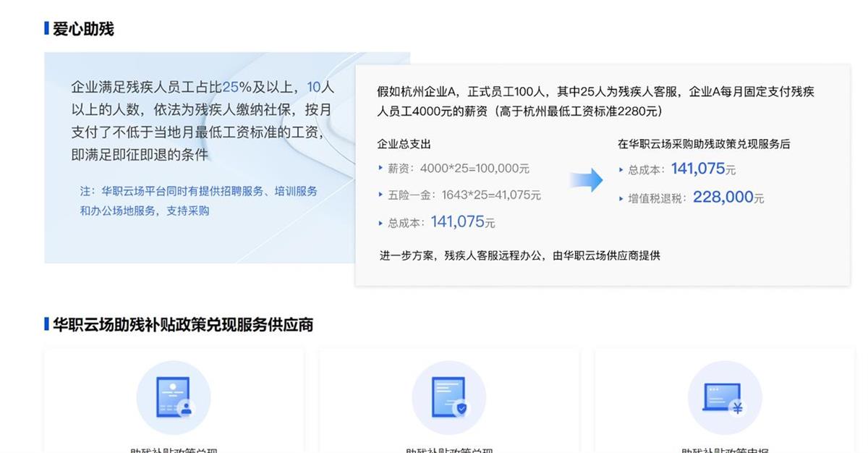This screenshot has width=868, height=453.
Task: Click the 在华职云场采购助残政策兑现服务后 column label
Action: (704, 144)
